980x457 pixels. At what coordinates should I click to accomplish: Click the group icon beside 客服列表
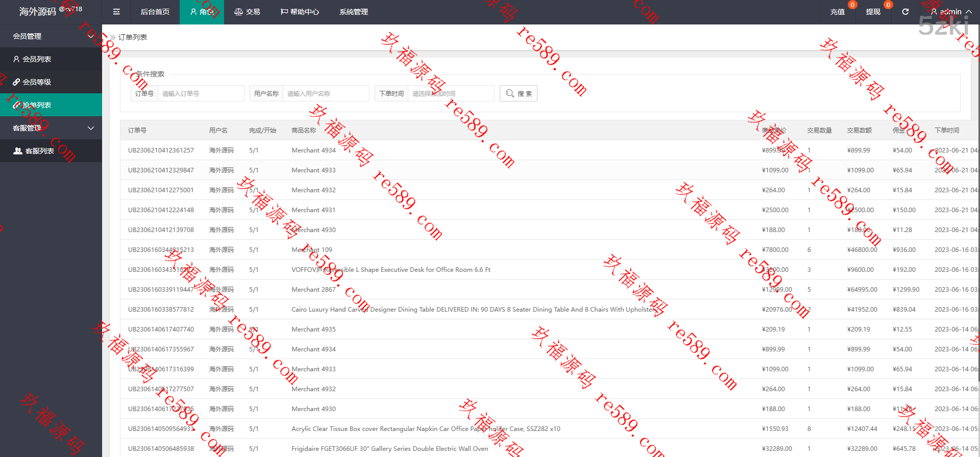pos(17,151)
